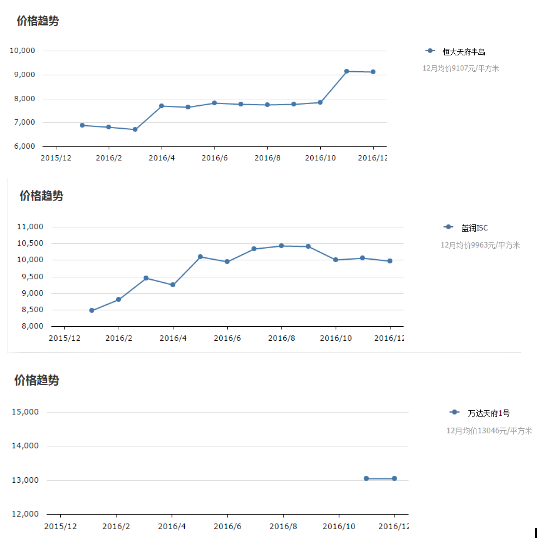Click the 万达天府1号 legend marker icon
This screenshot has width=537, height=538.
(x=454, y=412)
